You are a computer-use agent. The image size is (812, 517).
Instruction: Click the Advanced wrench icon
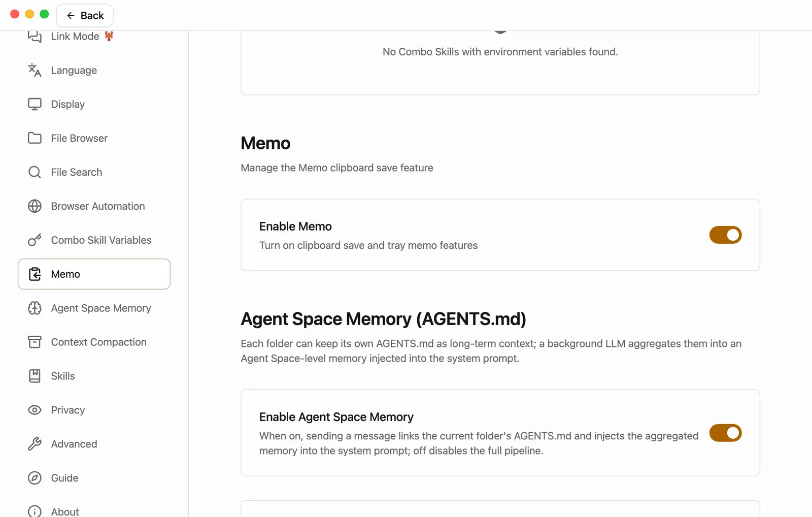[x=35, y=444]
